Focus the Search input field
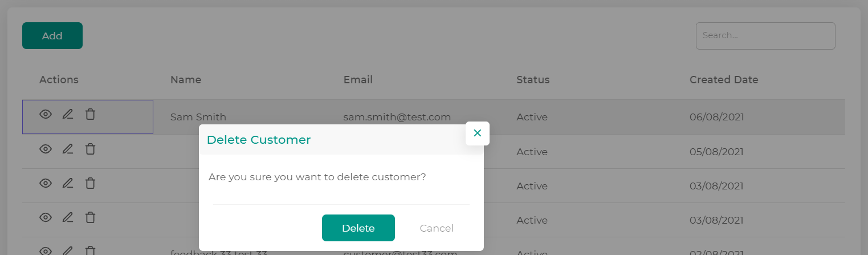The width and height of the screenshot is (868, 255). tap(765, 36)
